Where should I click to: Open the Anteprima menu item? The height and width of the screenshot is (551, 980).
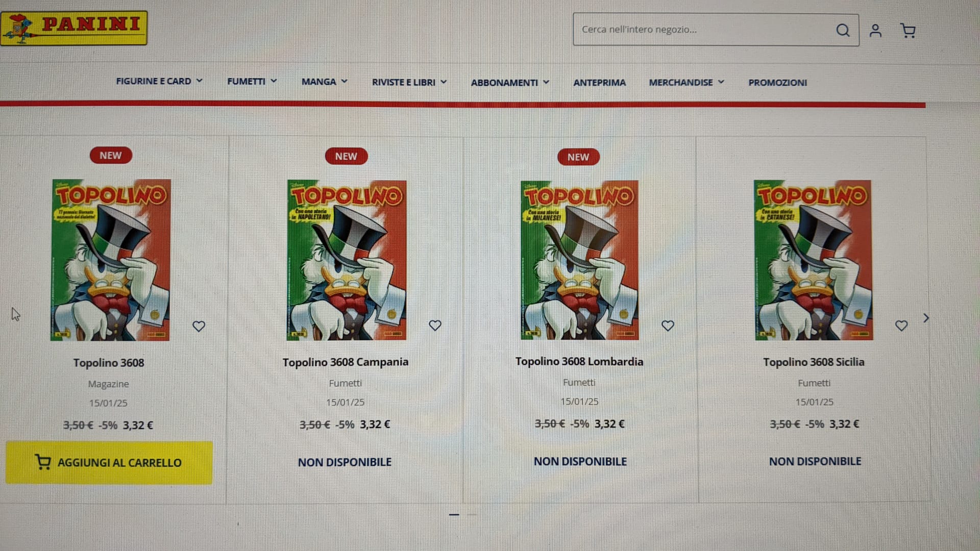[x=599, y=83]
